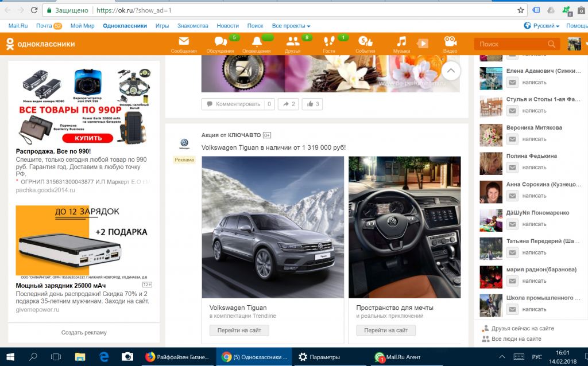The image size is (588, 366).
Task: Open the Друзья people icon
Action: 292,41
